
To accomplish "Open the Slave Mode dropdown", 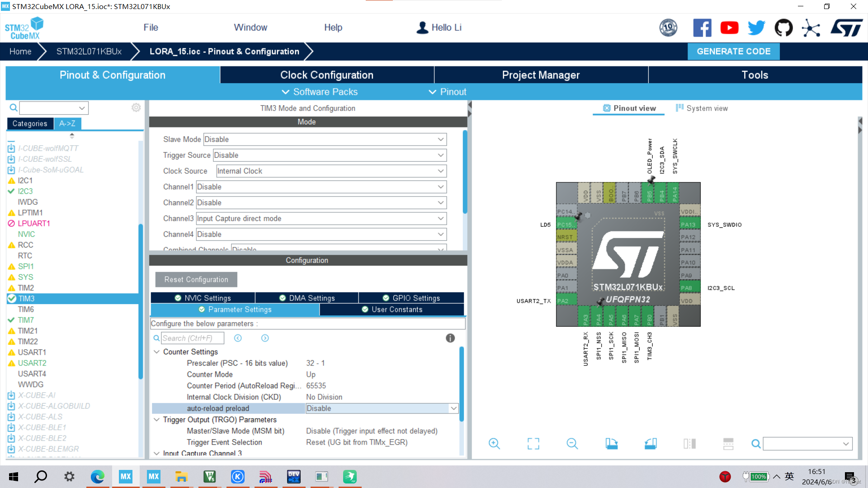I will [325, 140].
